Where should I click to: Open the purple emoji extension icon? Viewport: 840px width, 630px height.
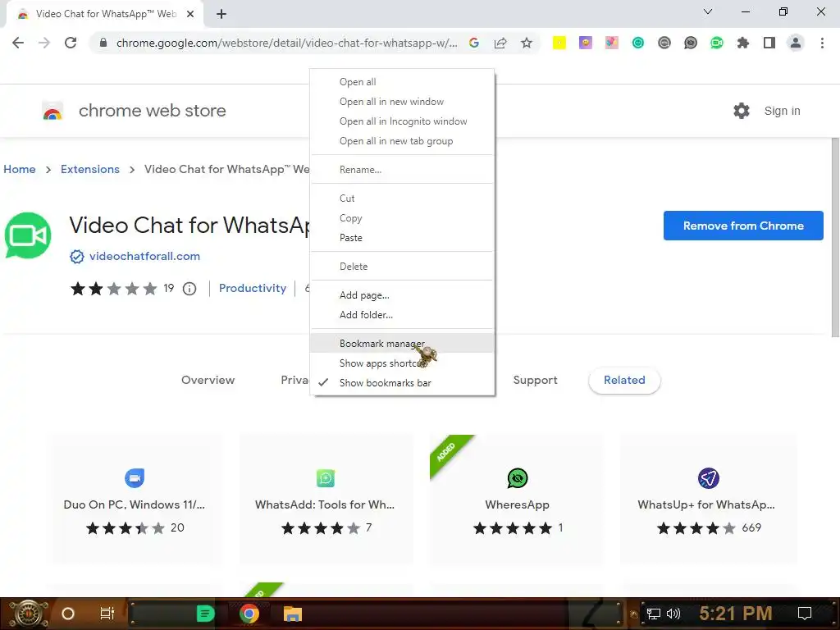[x=586, y=43]
